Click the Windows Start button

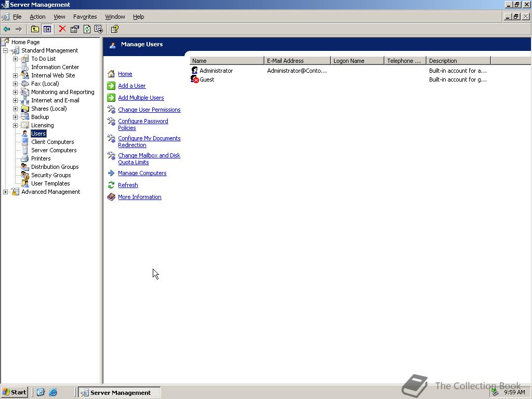pos(15,392)
